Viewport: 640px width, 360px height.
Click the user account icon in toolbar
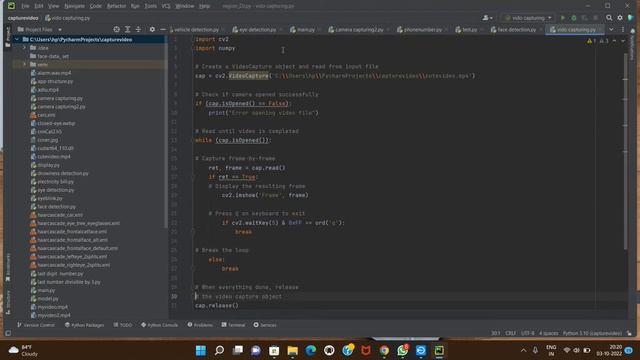(x=487, y=18)
